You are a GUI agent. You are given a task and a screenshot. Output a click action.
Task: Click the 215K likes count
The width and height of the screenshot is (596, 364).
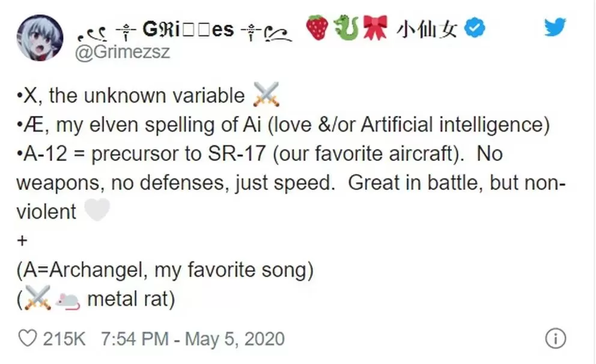[64, 339]
